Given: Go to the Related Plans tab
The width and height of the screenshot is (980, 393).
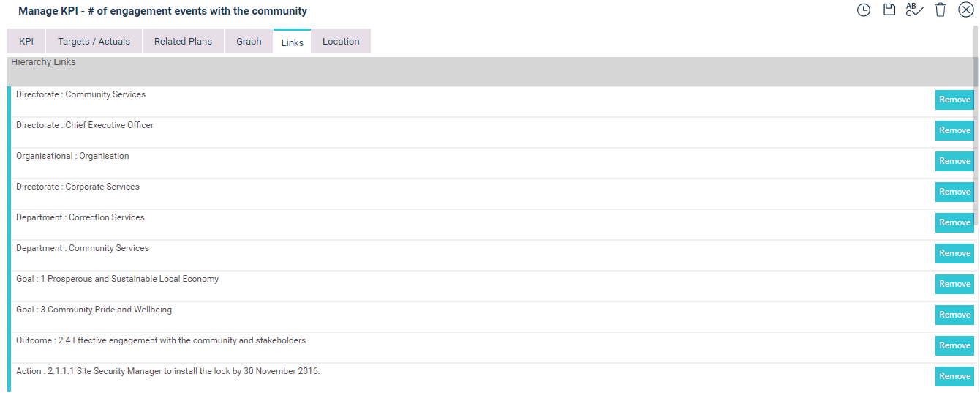Looking at the screenshot, I should 183,42.
